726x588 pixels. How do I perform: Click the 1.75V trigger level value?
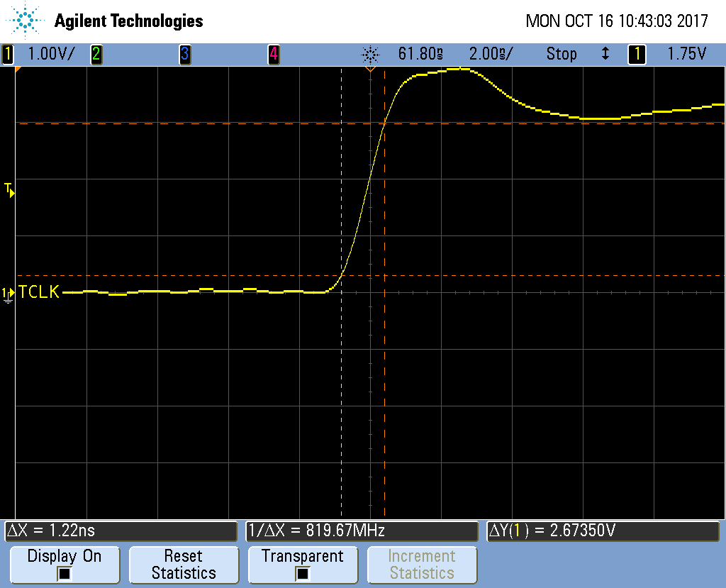(x=686, y=54)
